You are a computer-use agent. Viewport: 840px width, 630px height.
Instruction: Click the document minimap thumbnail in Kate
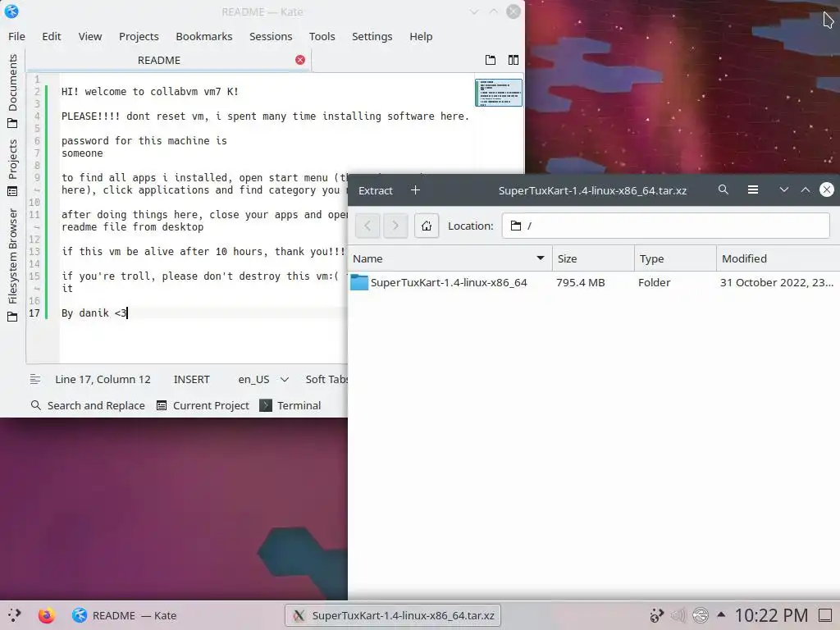pyautogui.click(x=498, y=92)
